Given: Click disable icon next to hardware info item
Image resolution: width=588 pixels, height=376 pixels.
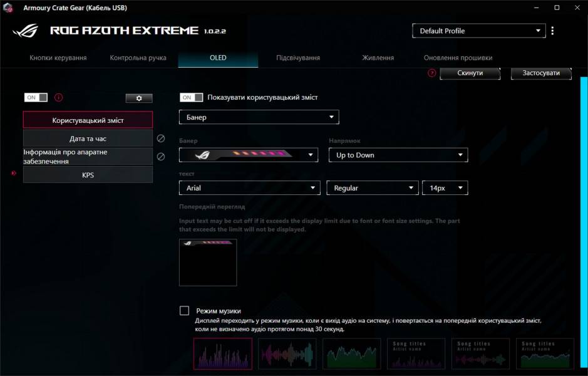Looking at the screenshot, I should tap(161, 155).
